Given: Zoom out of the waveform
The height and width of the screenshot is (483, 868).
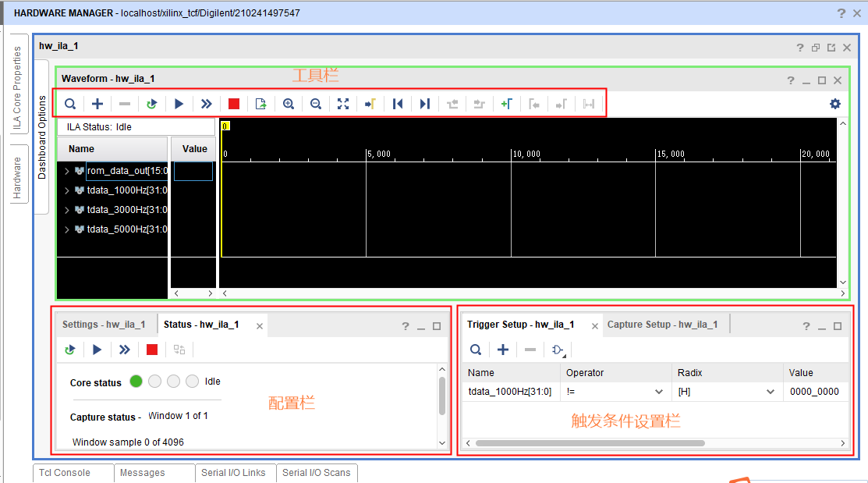Looking at the screenshot, I should 316,104.
